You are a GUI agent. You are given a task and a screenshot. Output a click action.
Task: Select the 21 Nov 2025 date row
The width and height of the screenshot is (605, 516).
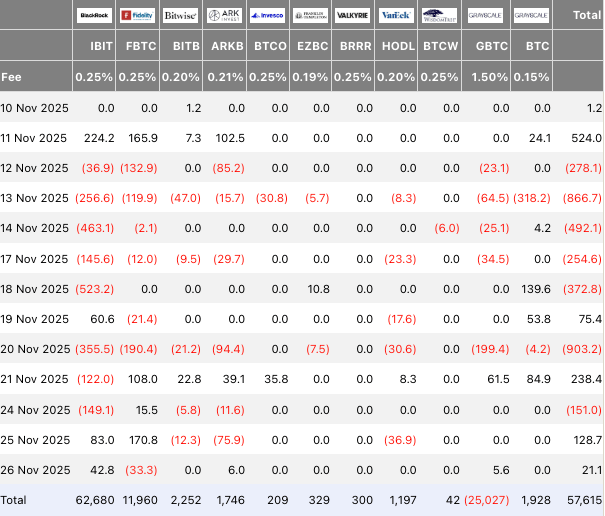[x=301, y=379]
